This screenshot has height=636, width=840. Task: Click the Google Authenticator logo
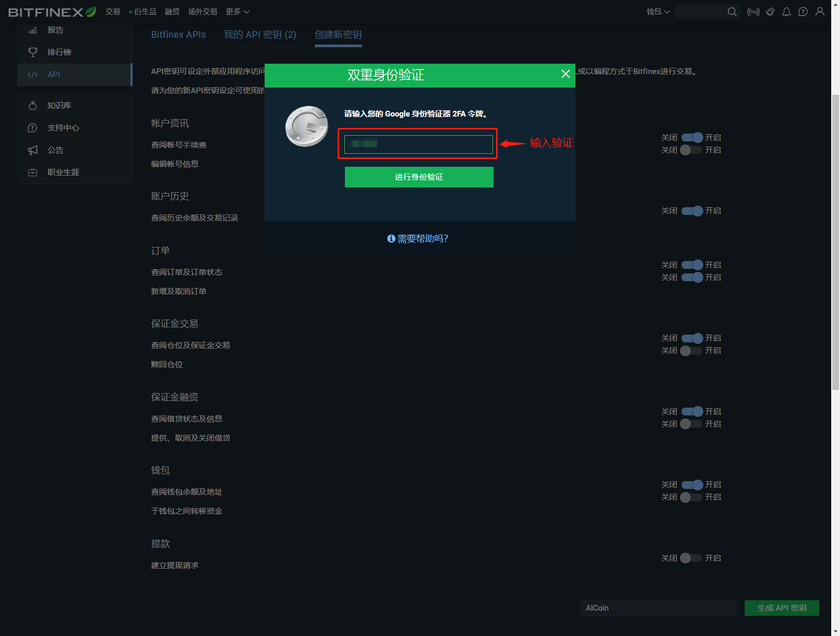pyautogui.click(x=307, y=126)
